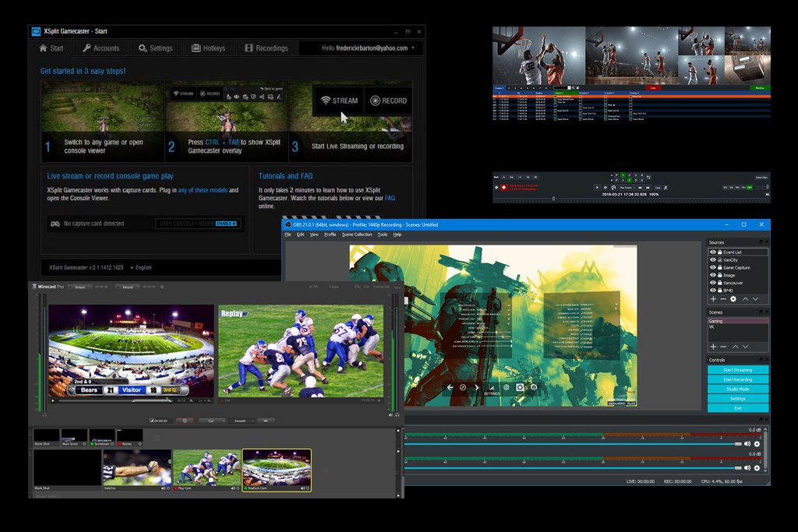Image resolution: width=798 pixels, height=532 pixels.
Task: Mute the top audio mixer channel speaker icon
Action: pos(747,444)
